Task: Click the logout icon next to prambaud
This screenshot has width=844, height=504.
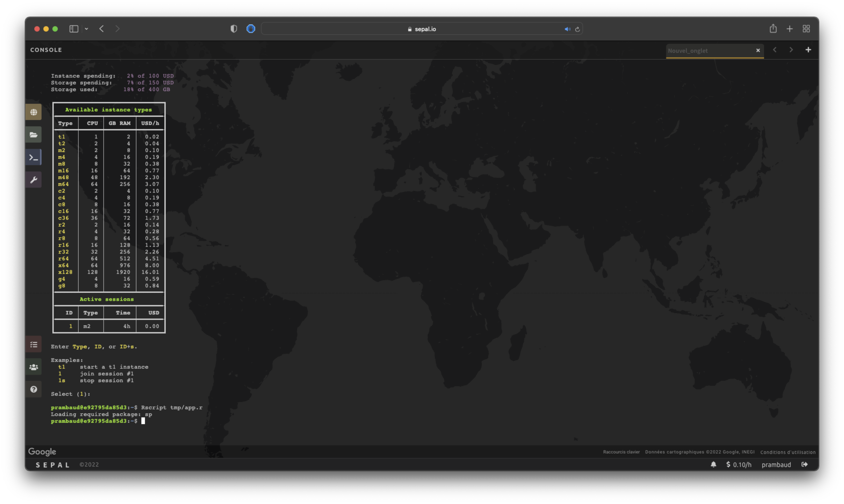Action: (x=804, y=465)
